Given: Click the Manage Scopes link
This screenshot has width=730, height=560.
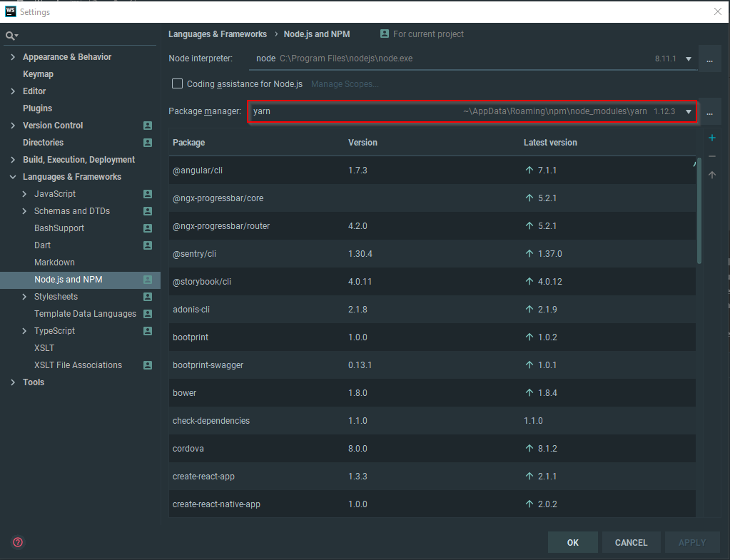Looking at the screenshot, I should pos(345,83).
